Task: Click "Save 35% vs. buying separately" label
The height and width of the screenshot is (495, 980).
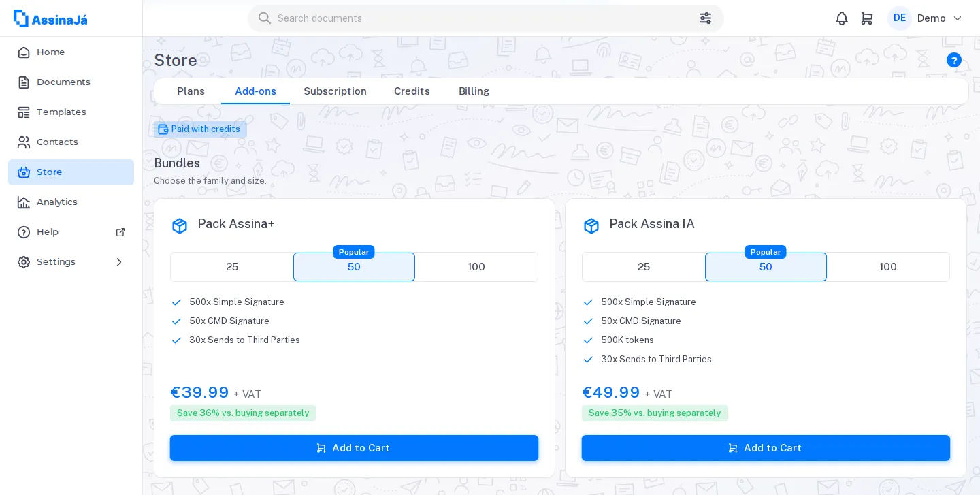Action: coord(655,413)
